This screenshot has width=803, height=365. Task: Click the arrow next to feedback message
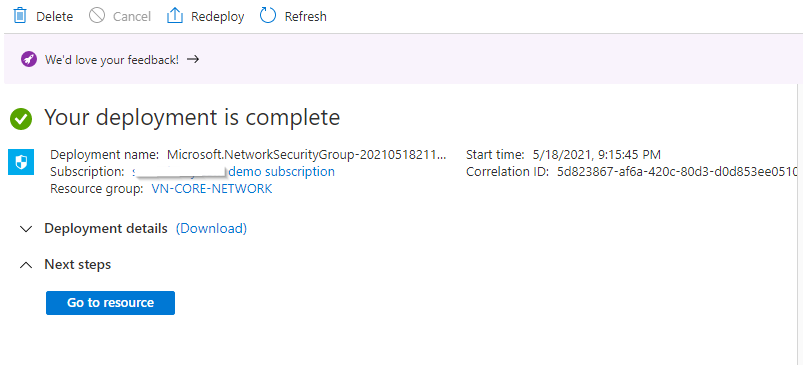point(193,59)
